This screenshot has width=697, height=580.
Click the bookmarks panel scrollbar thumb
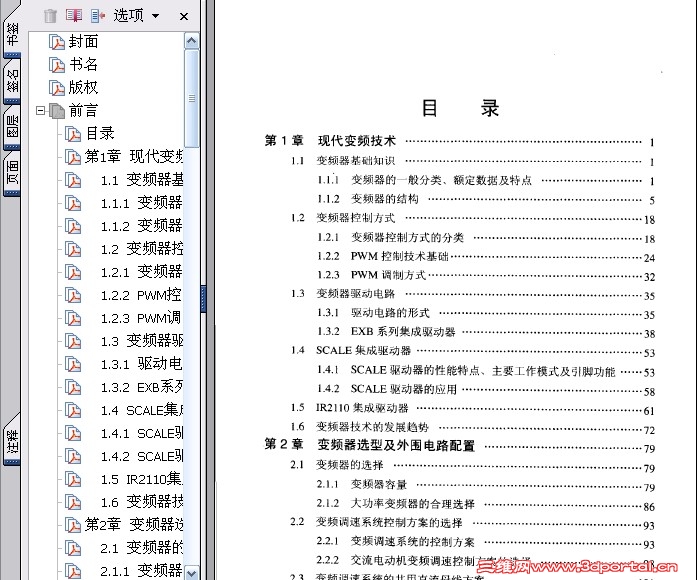[x=192, y=98]
